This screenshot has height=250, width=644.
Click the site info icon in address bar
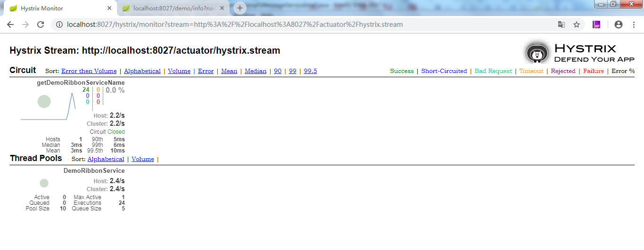pos(59,24)
